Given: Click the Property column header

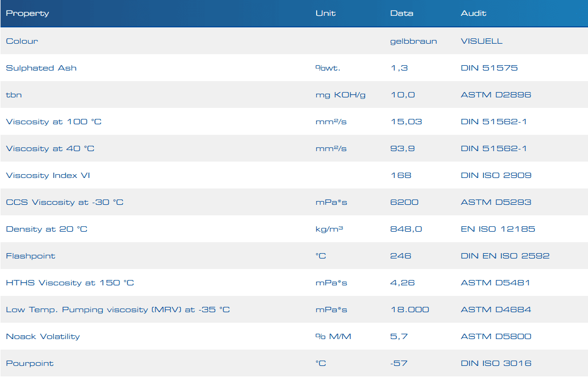Looking at the screenshot, I should 27,13.
